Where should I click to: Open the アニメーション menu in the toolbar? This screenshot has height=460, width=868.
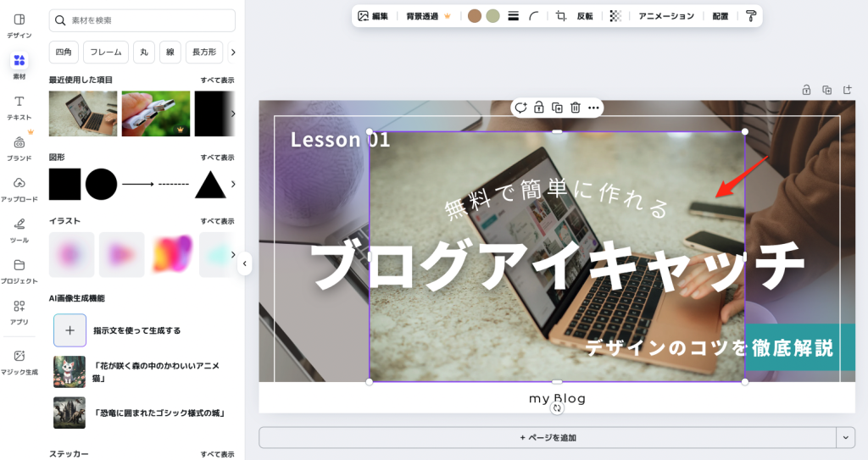[666, 16]
